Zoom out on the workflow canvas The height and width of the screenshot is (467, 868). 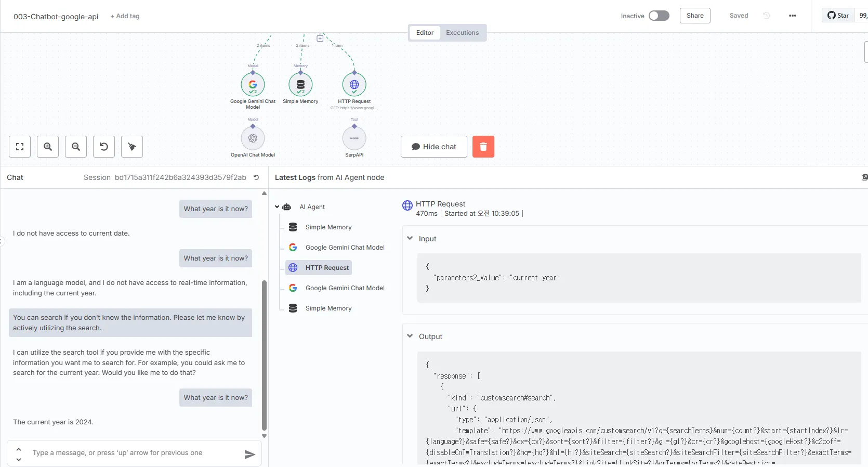coord(76,147)
